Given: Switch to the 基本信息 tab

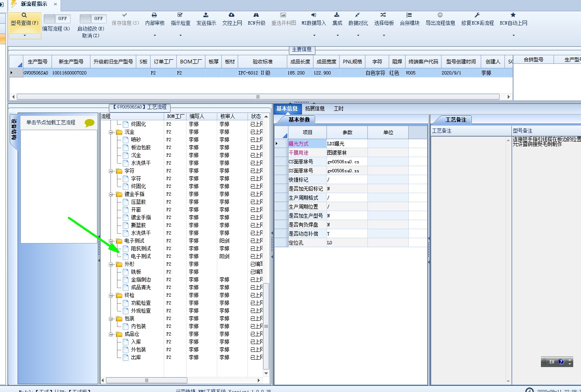Looking at the screenshot, I should [x=287, y=109].
